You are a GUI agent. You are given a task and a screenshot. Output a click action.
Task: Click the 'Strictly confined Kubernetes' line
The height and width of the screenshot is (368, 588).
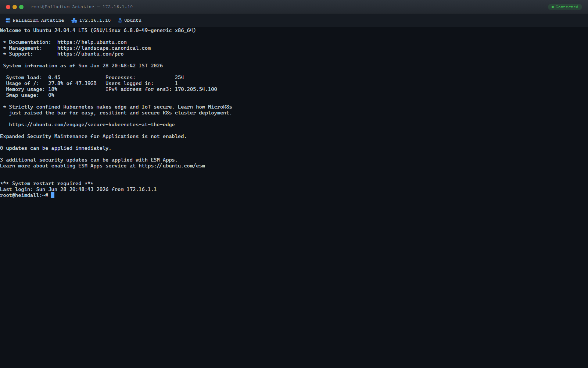pyautogui.click(x=118, y=107)
